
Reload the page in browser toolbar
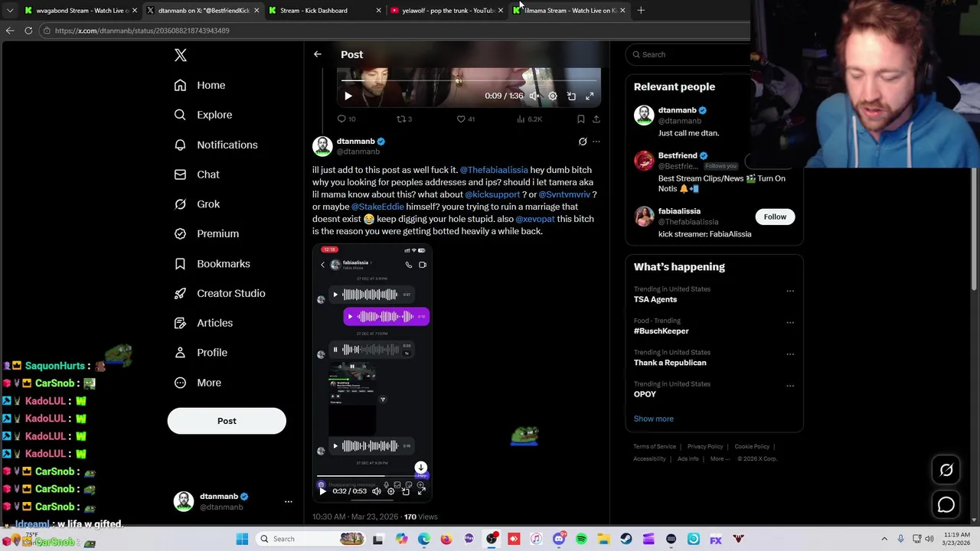tap(28, 31)
